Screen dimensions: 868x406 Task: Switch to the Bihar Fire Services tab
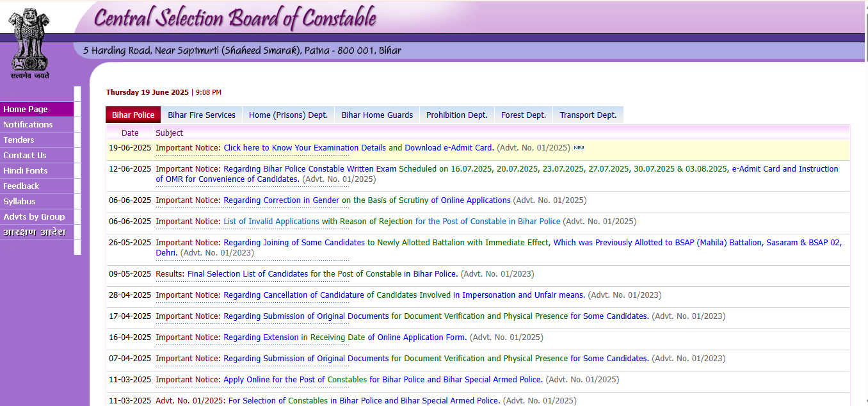pos(202,115)
